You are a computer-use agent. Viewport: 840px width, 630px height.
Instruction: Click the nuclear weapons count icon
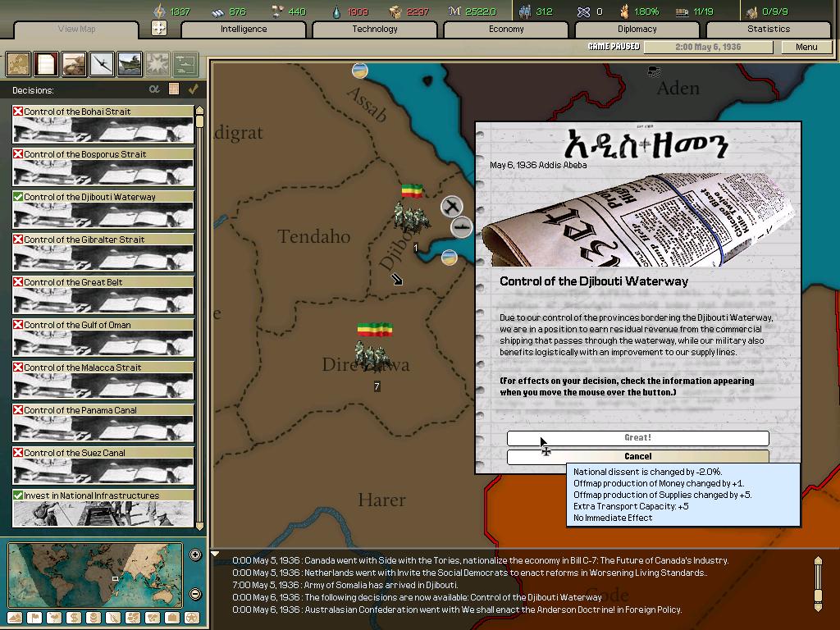[583, 11]
